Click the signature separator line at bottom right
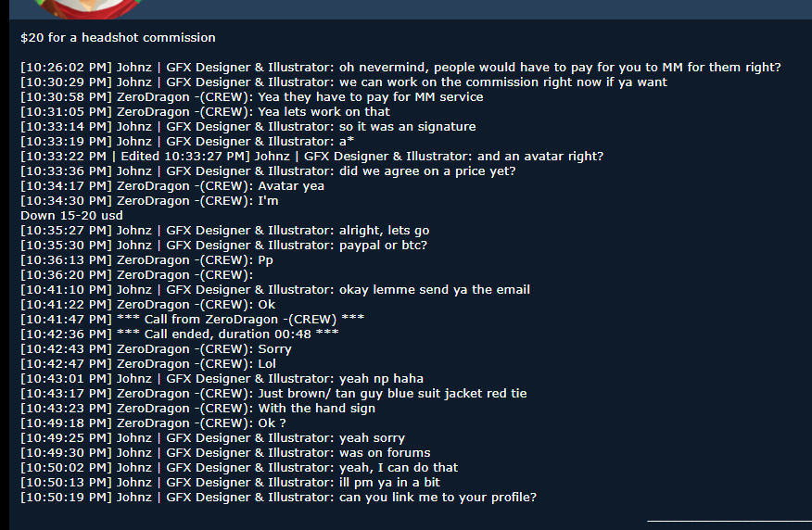 (x=730, y=521)
